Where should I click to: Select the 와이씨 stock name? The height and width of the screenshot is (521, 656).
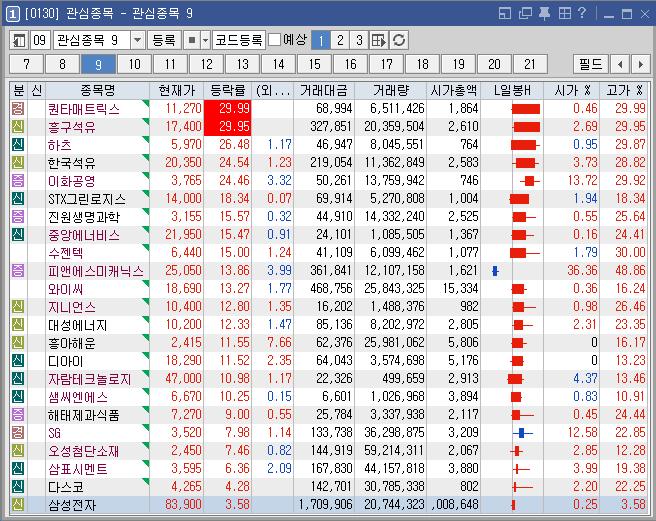66,289
